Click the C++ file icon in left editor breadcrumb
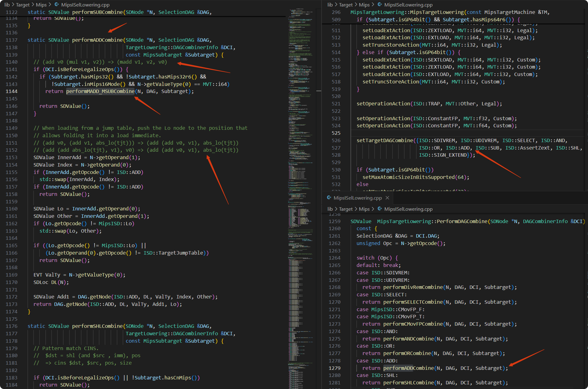The height and width of the screenshot is (389, 588). (x=57, y=5)
